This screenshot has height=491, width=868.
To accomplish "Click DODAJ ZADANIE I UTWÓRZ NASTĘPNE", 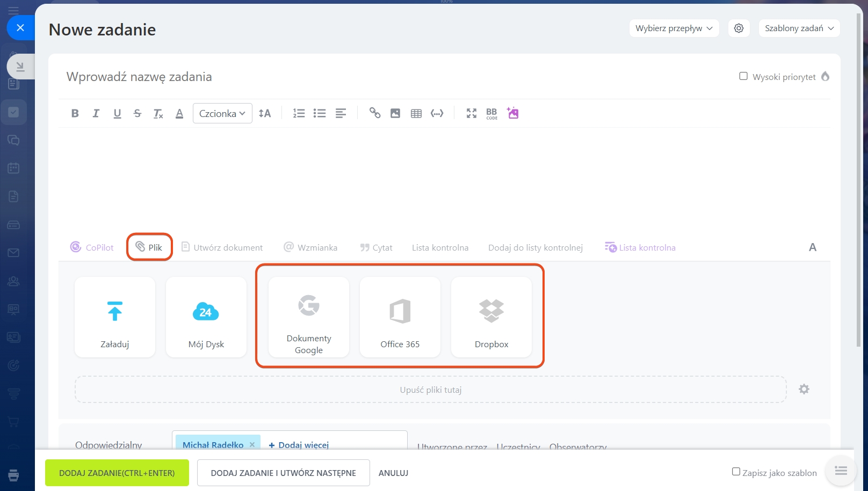I will tap(284, 473).
